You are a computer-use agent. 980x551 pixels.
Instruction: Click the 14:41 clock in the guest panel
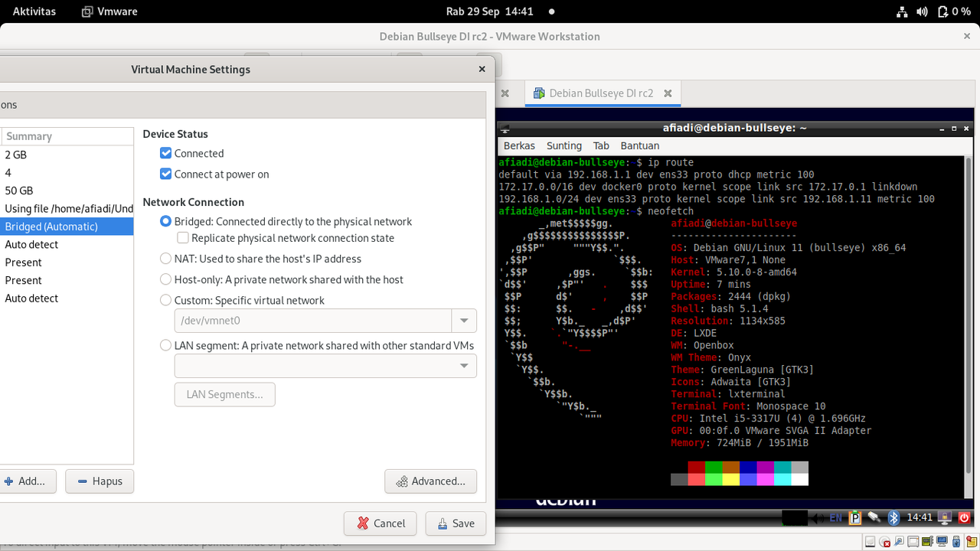[920, 518]
